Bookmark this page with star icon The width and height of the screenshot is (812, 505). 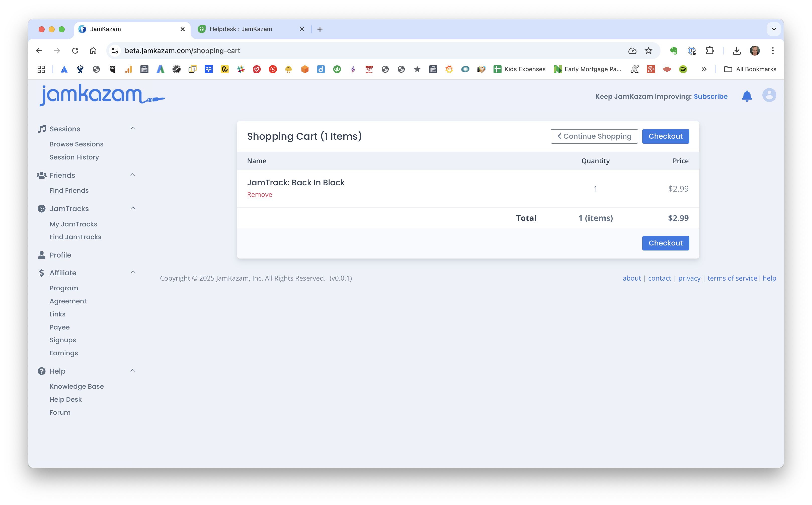[x=648, y=51]
